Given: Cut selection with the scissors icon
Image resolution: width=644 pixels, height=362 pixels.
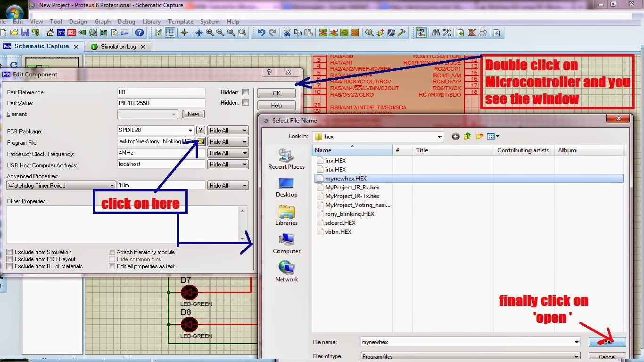Looking at the screenshot, I should click(x=287, y=33).
